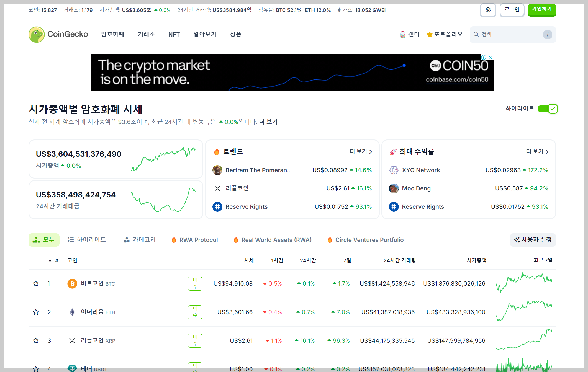Click 매수 button for Ethereum

195,312
